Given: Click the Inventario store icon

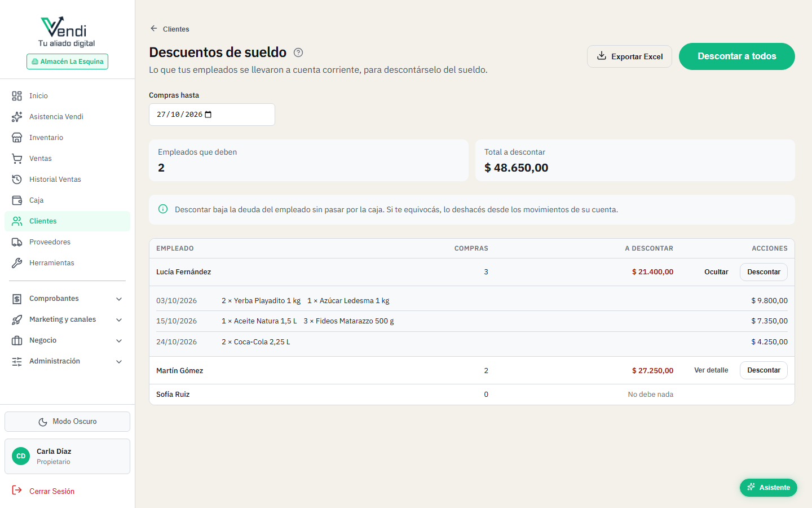Looking at the screenshot, I should pyautogui.click(x=17, y=138).
